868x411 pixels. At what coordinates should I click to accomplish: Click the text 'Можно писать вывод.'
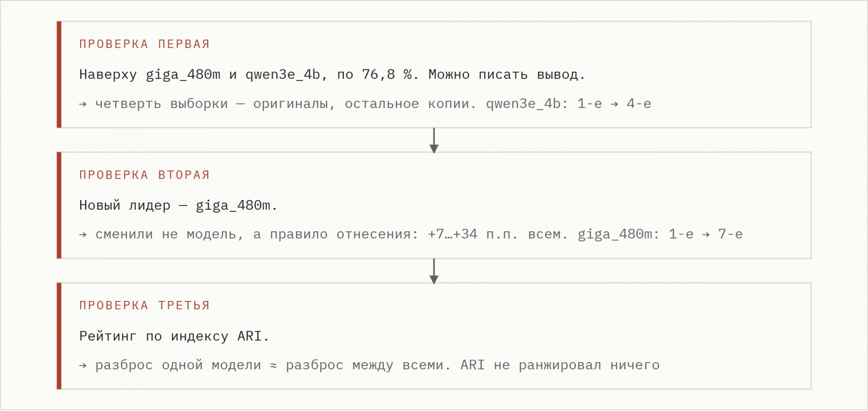tap(507, 75)
